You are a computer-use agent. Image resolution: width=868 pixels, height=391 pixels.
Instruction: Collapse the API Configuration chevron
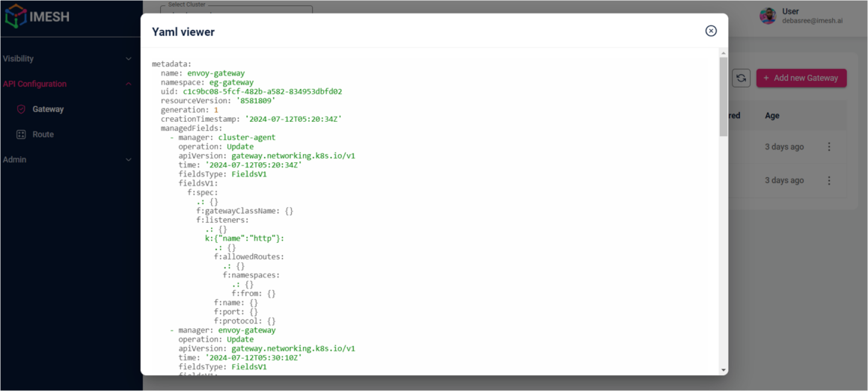coord(129,84)
